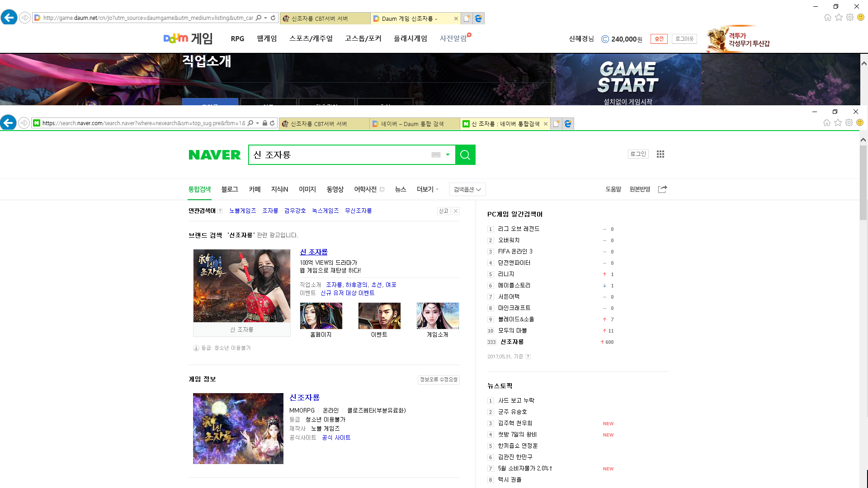868x488 pixels.
Task: Open the 이벤트 character thumbnail
Action: point(379,316)
